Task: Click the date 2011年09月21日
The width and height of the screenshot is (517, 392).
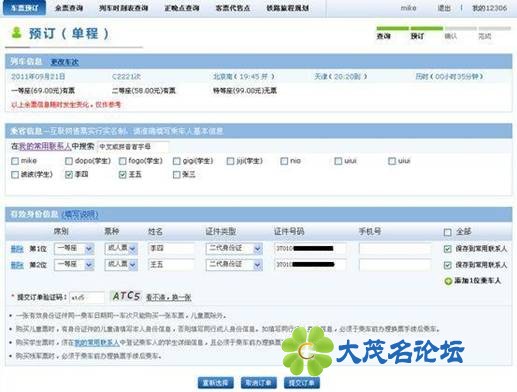Action: pyautogui.click(x=38, y=77)
